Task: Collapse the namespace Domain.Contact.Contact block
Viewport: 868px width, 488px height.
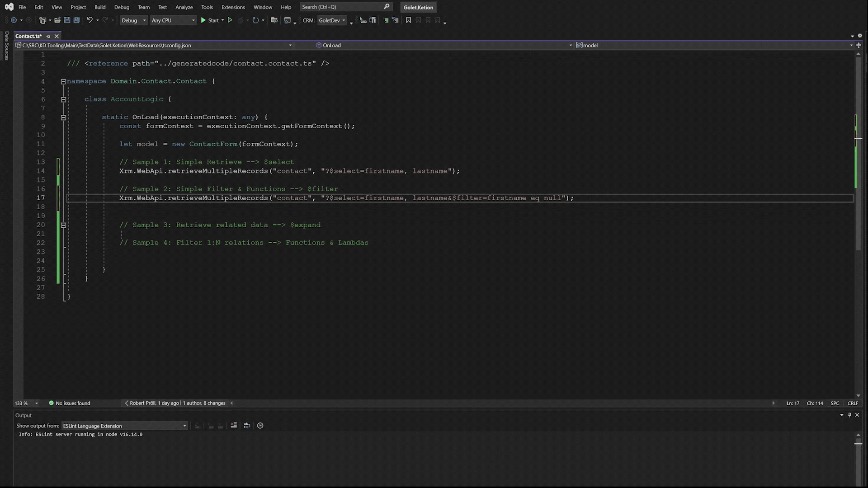Action: tap(63, 82)
